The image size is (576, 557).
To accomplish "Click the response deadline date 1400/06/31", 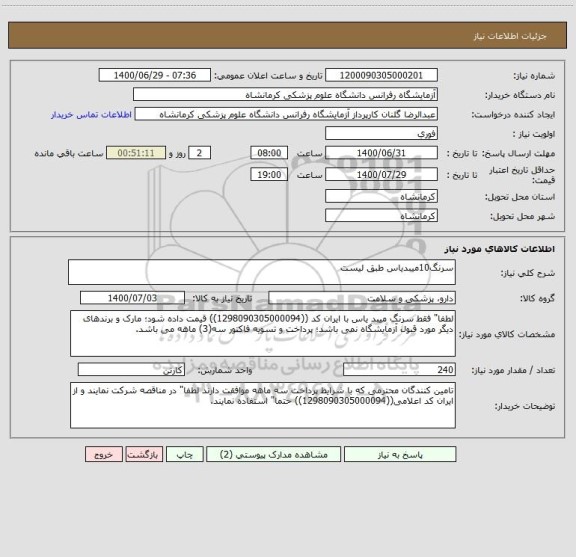I will (x=381, y=153).
